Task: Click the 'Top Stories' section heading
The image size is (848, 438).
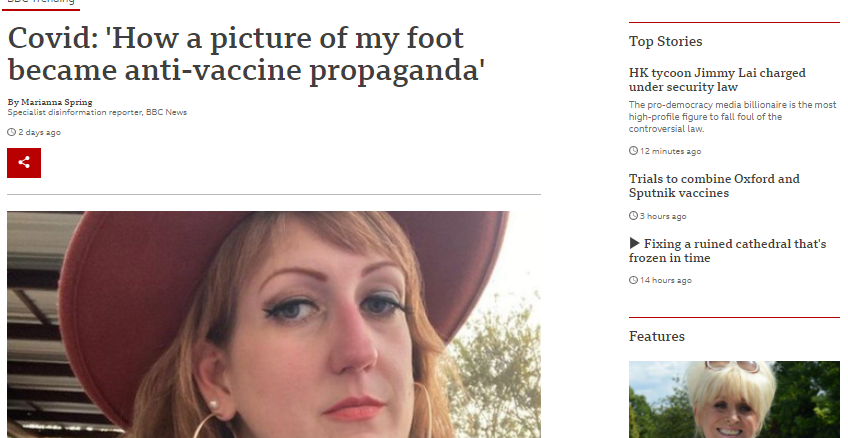Action: 665,41
